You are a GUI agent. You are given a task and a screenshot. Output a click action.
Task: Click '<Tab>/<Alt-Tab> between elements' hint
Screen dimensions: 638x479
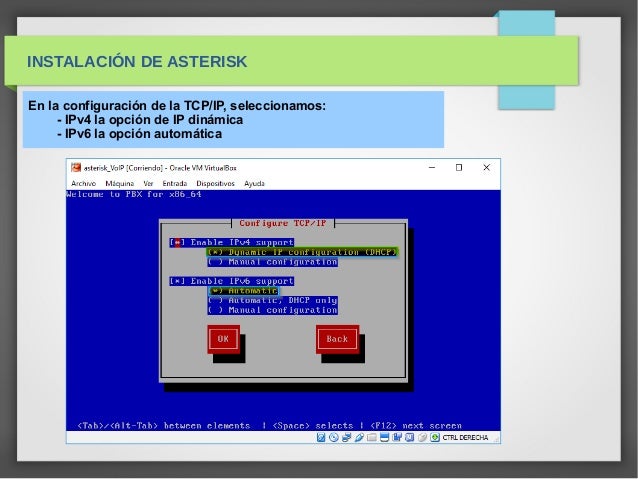pyautogui.click(x=164, y=426)
